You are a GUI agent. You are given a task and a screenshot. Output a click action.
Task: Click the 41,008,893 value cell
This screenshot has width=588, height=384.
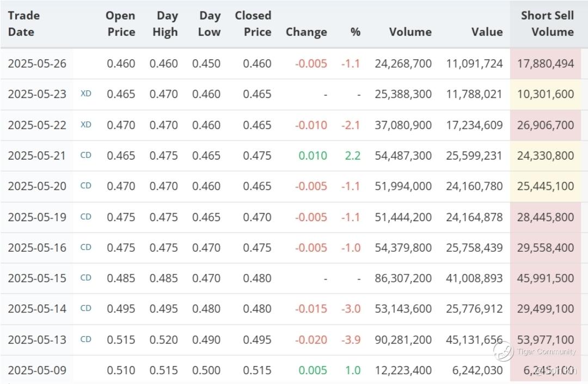coord(474,278)
